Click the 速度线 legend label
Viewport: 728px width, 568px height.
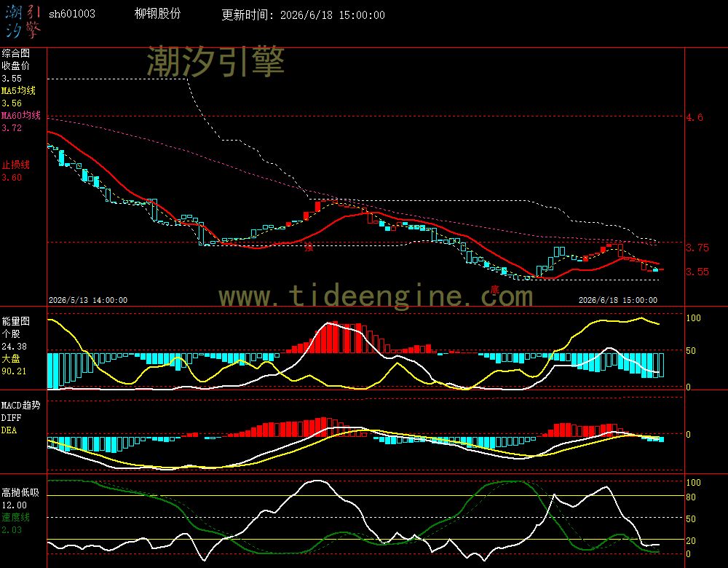tap(15, 517)
